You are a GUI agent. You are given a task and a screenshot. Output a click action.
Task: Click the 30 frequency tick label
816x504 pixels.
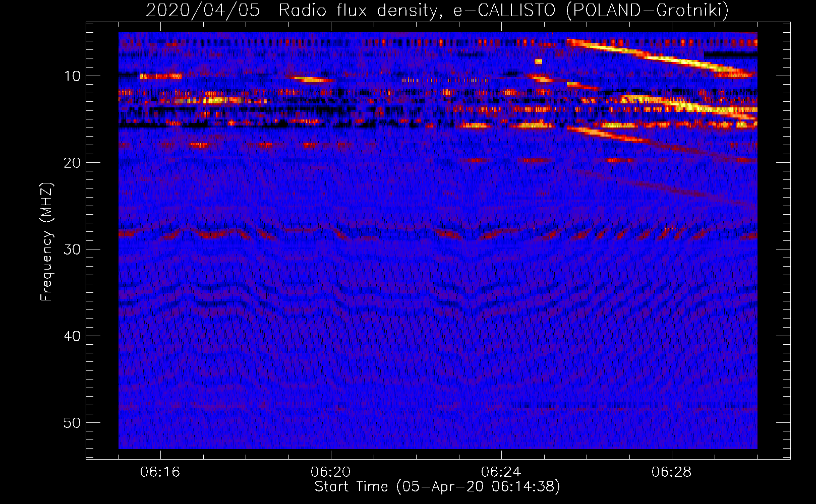pyautogui.click(x=72, y=249)
